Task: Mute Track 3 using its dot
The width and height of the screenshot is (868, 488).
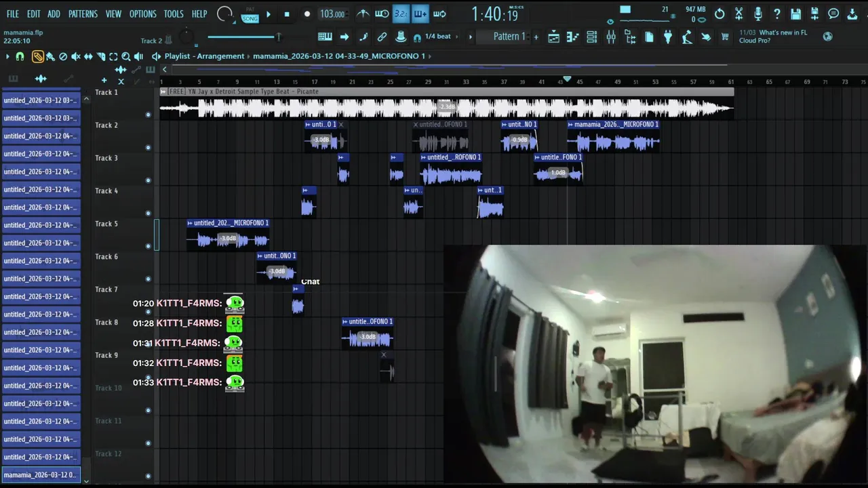Action: point(148,180)
